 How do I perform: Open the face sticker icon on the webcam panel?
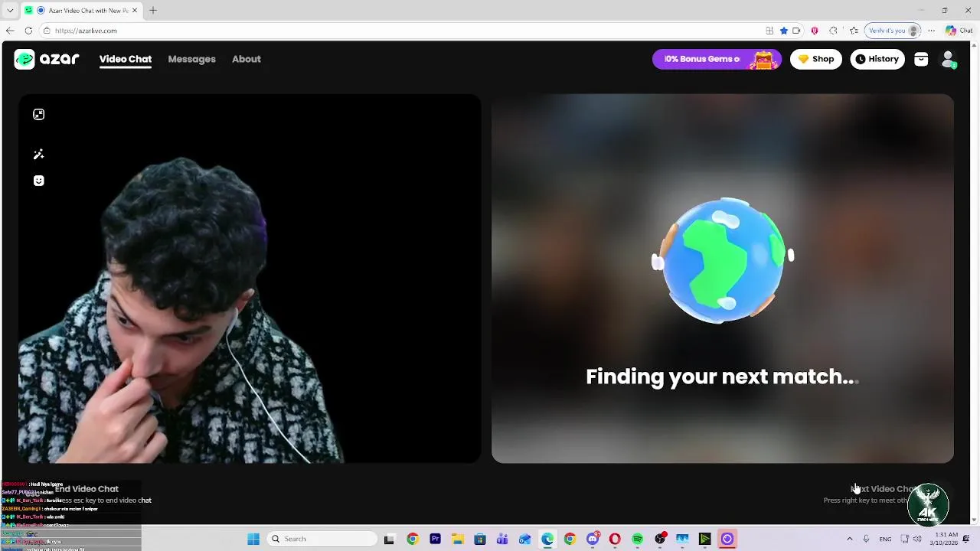pos(39,181)
